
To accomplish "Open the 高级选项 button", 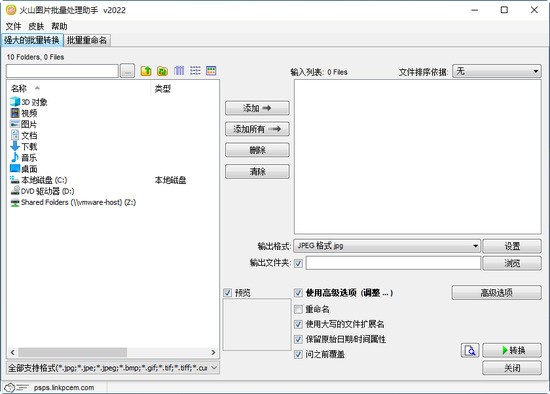I will pyautogui.click(x=496, y=293).
